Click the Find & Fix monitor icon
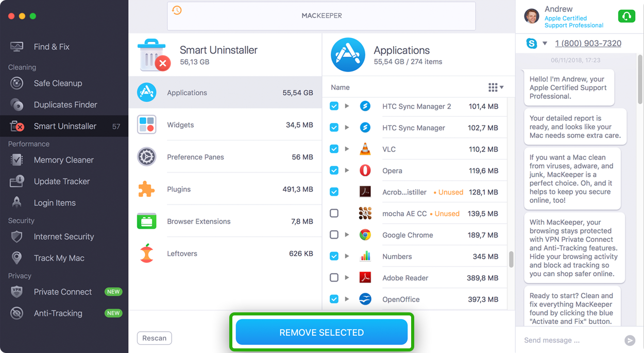 pyautogui.click(x=17, y=47)
